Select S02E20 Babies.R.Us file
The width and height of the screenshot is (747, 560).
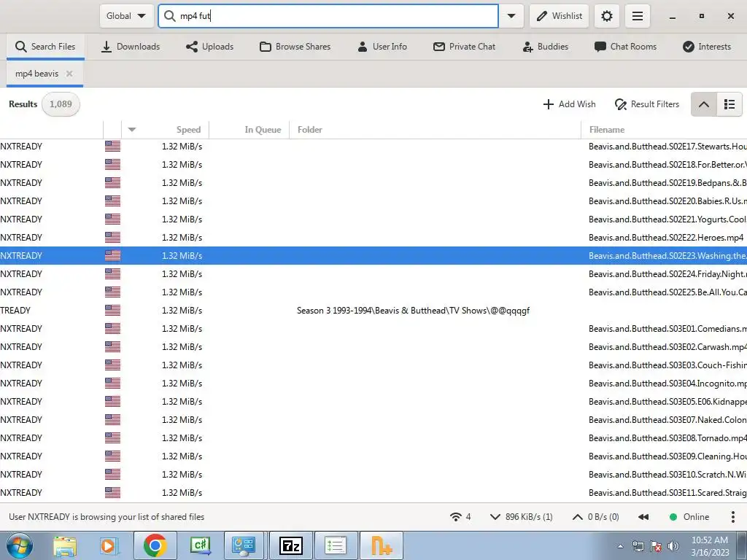pos(373,201)
